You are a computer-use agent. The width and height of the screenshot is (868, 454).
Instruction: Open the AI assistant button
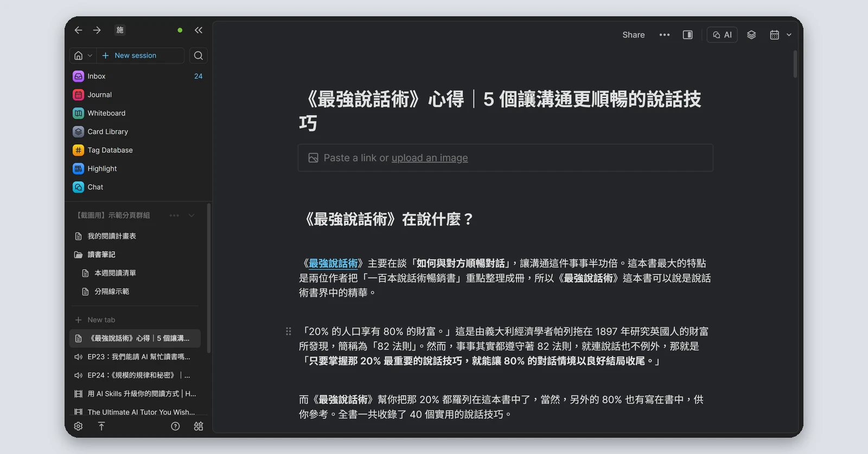(722, 35)
